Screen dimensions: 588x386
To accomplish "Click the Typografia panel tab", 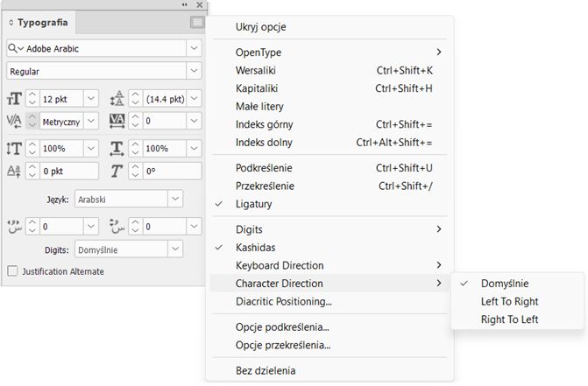I will 39,23.
